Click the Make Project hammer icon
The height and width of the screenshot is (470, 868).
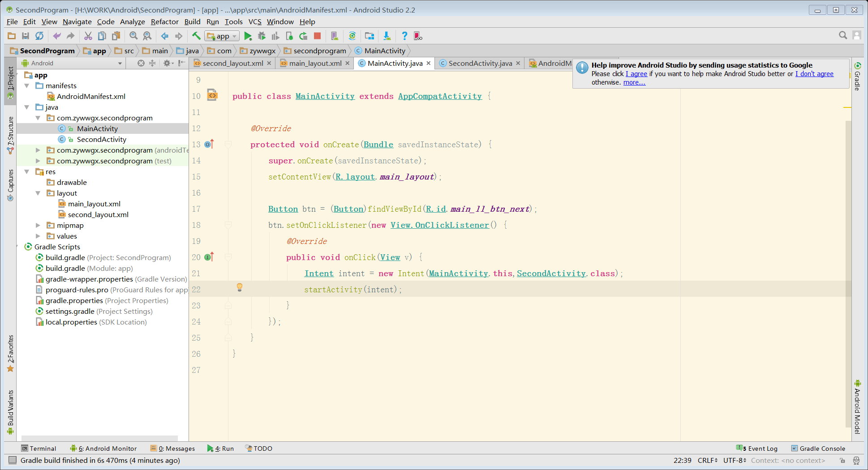196,36
